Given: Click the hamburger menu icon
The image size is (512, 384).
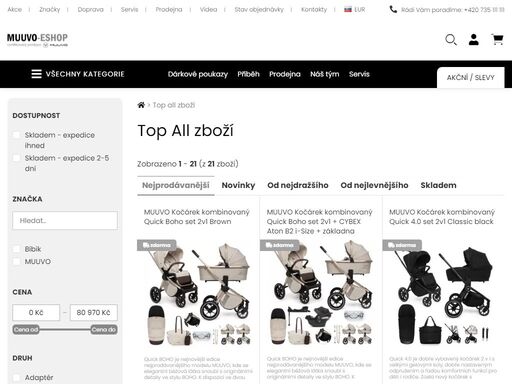Looking at the screenshot, I should (36, 74).
